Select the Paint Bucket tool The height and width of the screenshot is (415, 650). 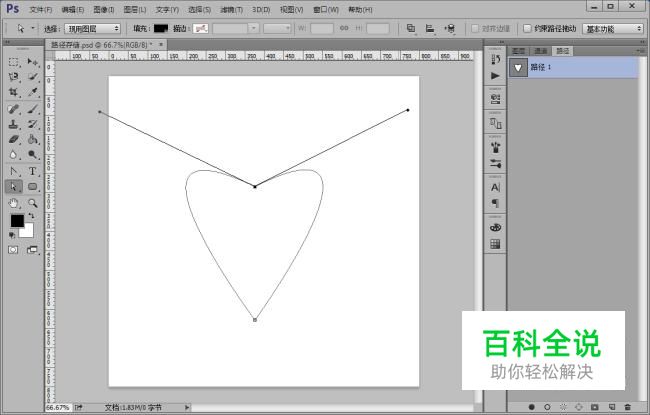[x=32, y=139]
